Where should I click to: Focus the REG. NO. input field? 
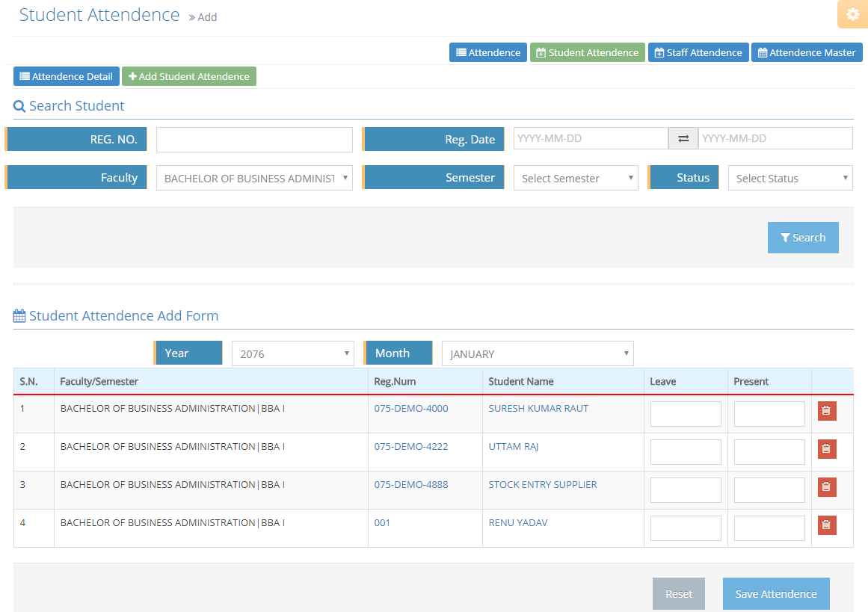254,140
